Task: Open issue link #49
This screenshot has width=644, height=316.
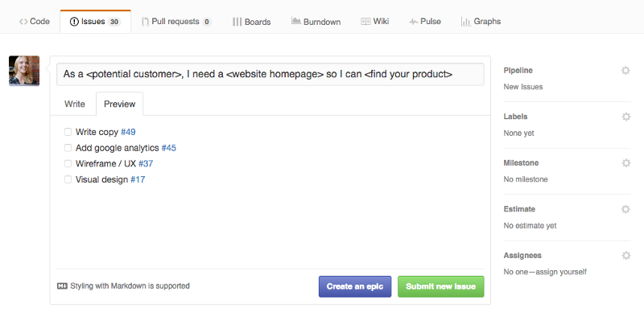Action: 128,132
